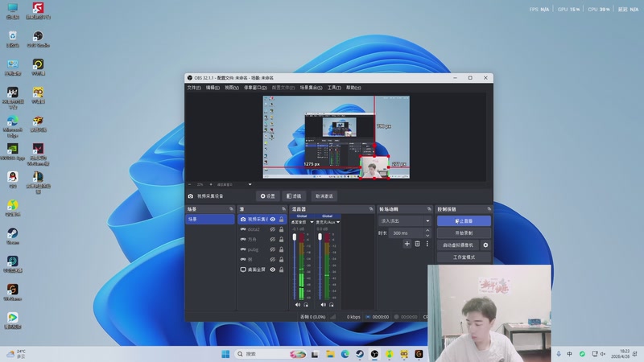Open the 桌面音频 channel dropdown arrow
The width and height of the screenshot is (644, 362).
coord(312,222)
